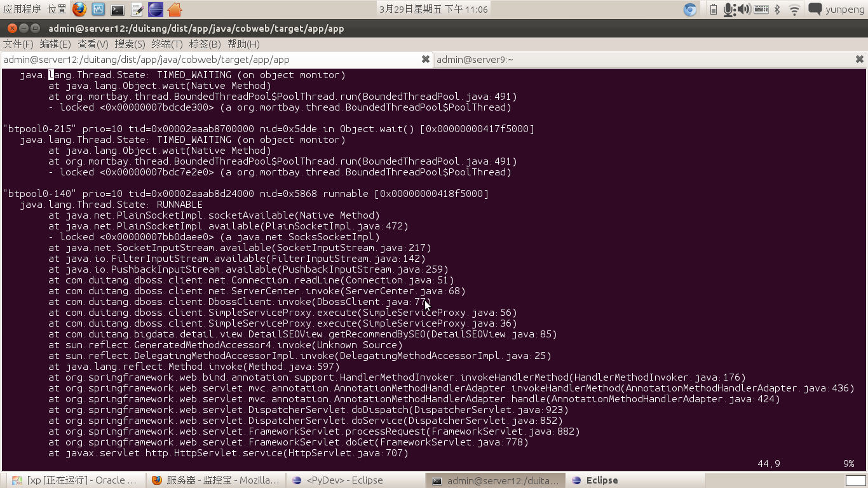Launch Eclipse from the top panel
The height and width of the screenshot is (488, 868).
point(156,9)
